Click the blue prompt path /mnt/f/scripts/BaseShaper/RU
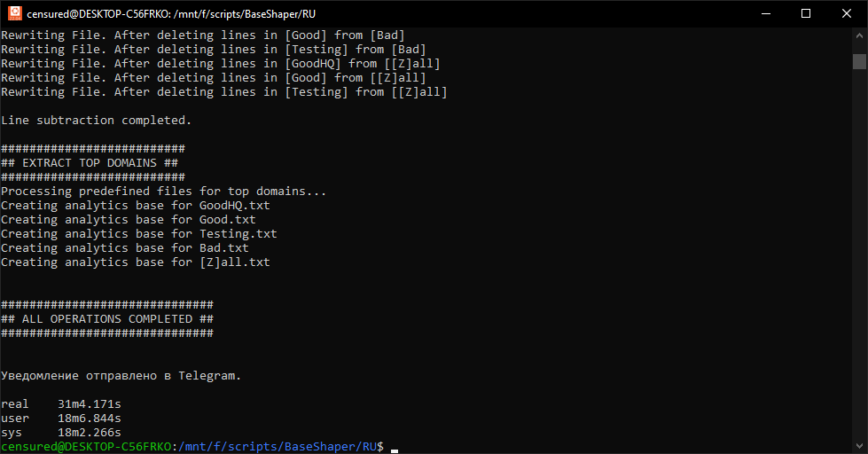Screen dimensions: 868x454 point(278,447)
